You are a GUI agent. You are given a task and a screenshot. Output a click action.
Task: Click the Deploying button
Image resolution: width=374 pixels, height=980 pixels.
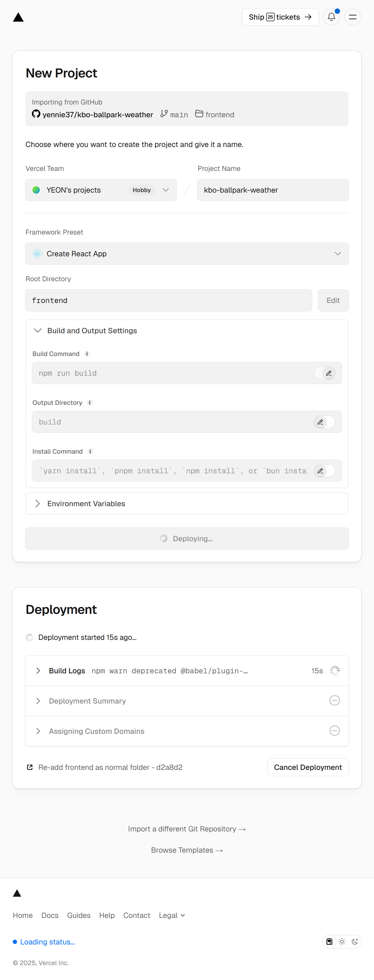[187, 538]
